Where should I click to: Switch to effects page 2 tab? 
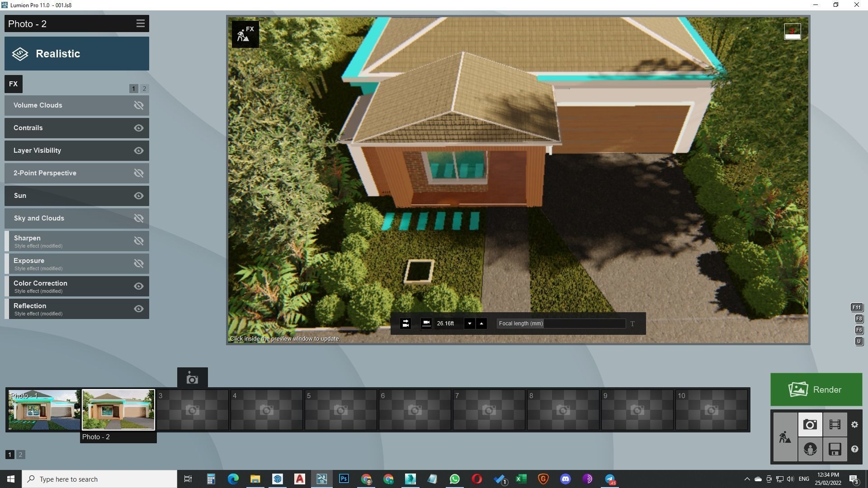click(x=144, y=89)
